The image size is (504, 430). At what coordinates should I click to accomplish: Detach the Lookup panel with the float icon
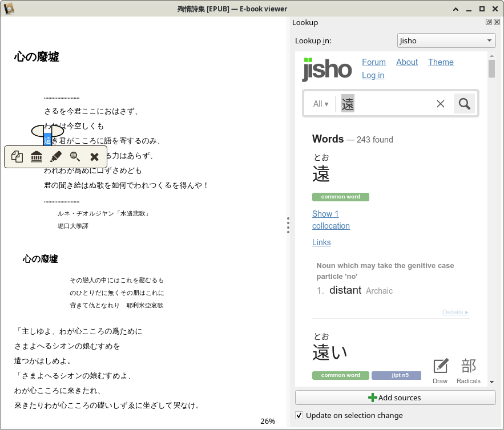tap(489, 22)
